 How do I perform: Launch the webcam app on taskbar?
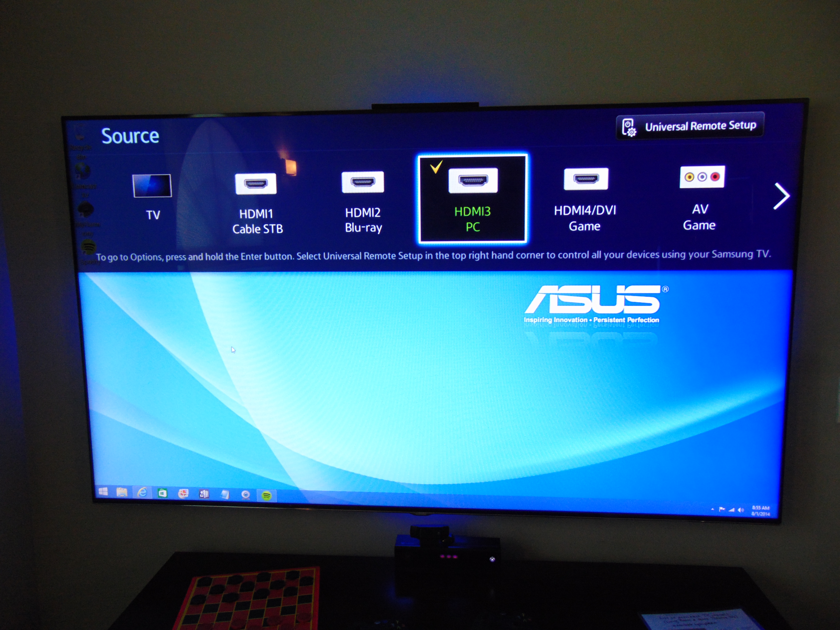246,495
